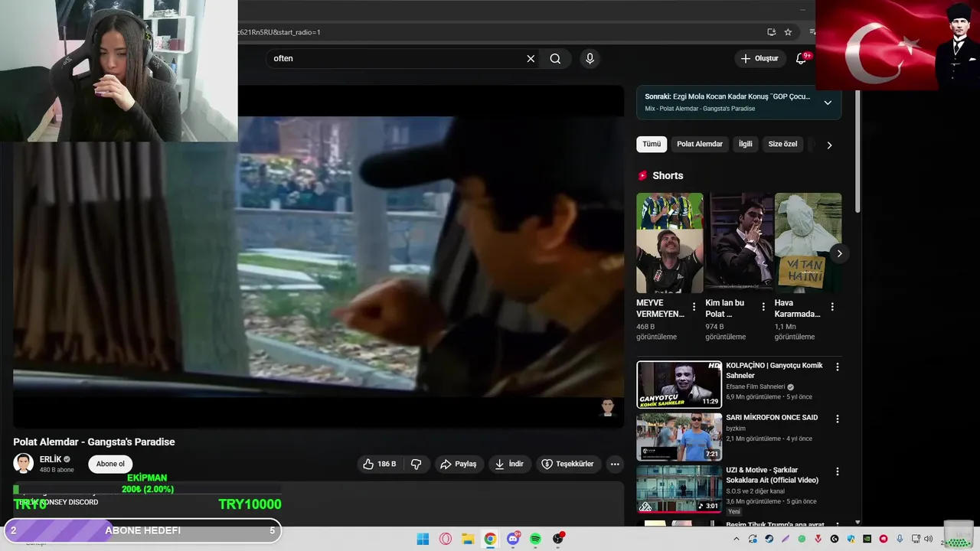980x551 pixels.
Task: Open network tray icon
Action: tap(916, 539)
